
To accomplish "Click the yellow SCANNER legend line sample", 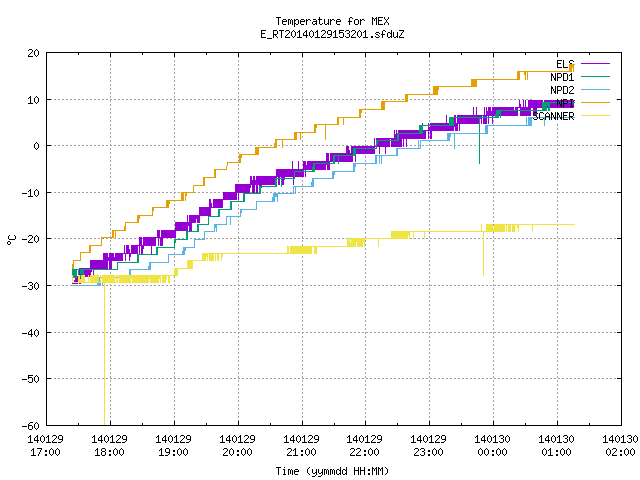I will [595, 116].
